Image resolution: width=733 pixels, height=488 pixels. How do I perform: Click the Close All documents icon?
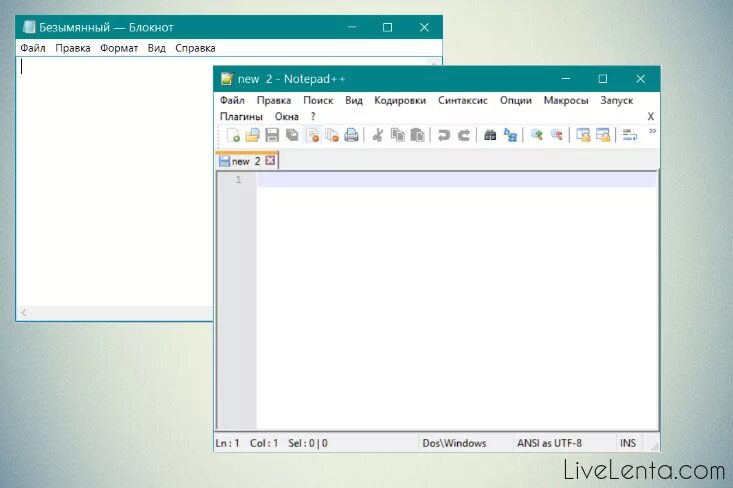(x=332, y=135)
